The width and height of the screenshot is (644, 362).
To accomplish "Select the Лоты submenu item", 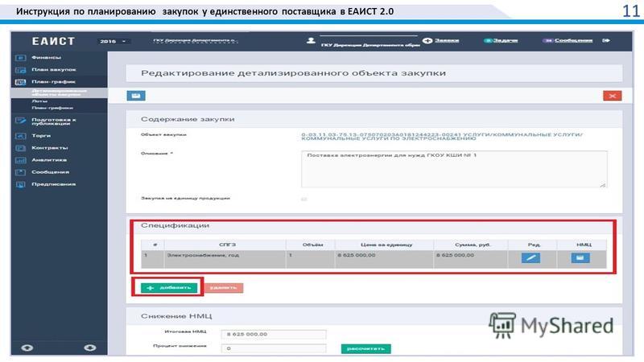I will point(39,101).
